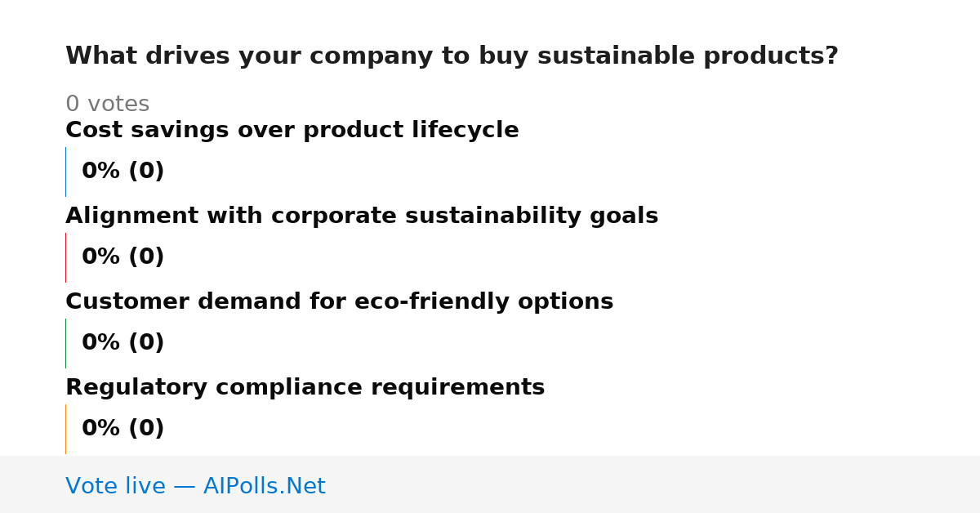The height and width of the screenshot is (513, 980).
Task: Click the 0% (0) result for Cost savings
Action: click(122, 172)
